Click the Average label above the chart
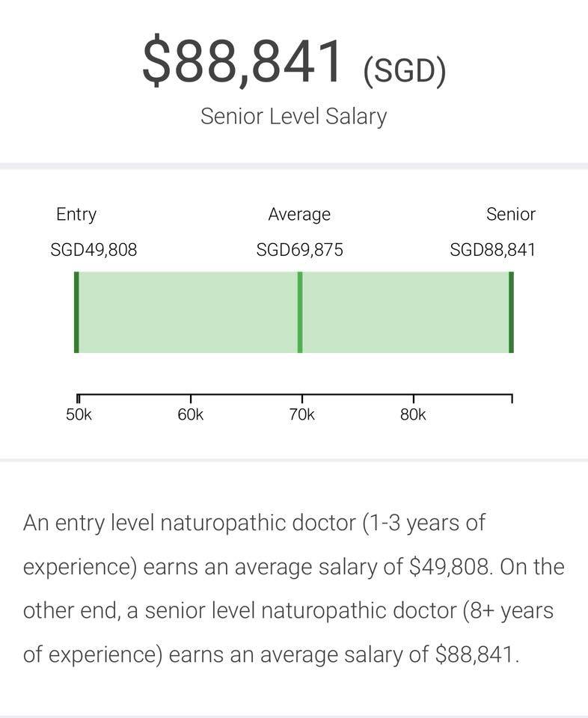 pyautogui.click(x=299, y=215)
